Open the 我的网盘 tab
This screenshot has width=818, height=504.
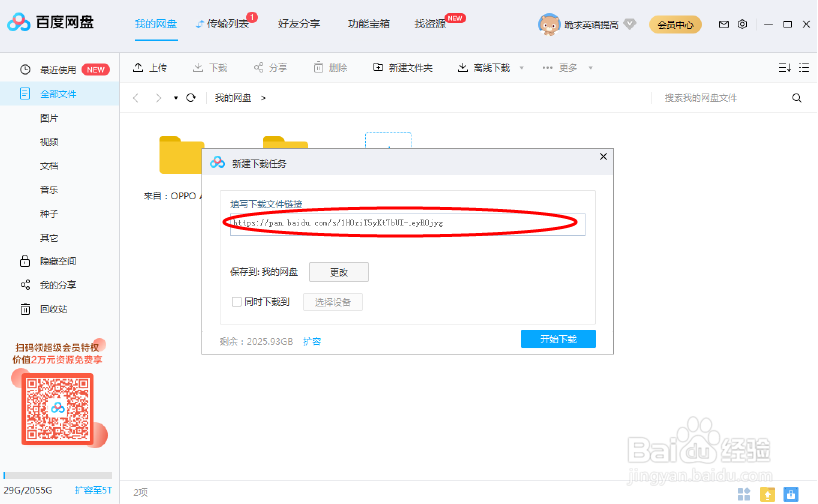point(156,24)
